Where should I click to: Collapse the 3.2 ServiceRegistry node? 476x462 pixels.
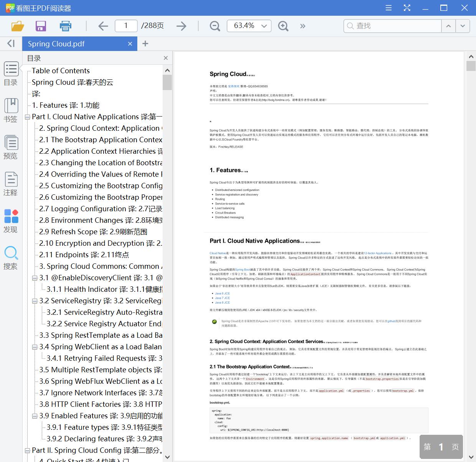[35, 301]
